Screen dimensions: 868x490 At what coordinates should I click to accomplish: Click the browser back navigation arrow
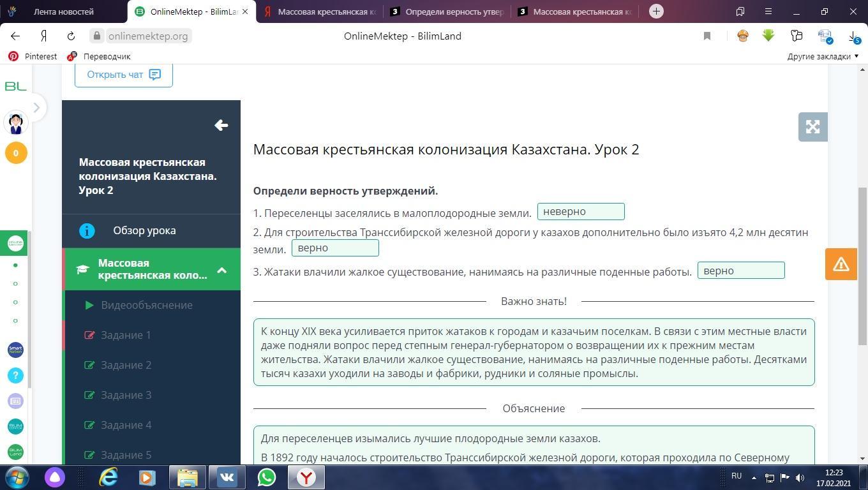click(15, 36)
